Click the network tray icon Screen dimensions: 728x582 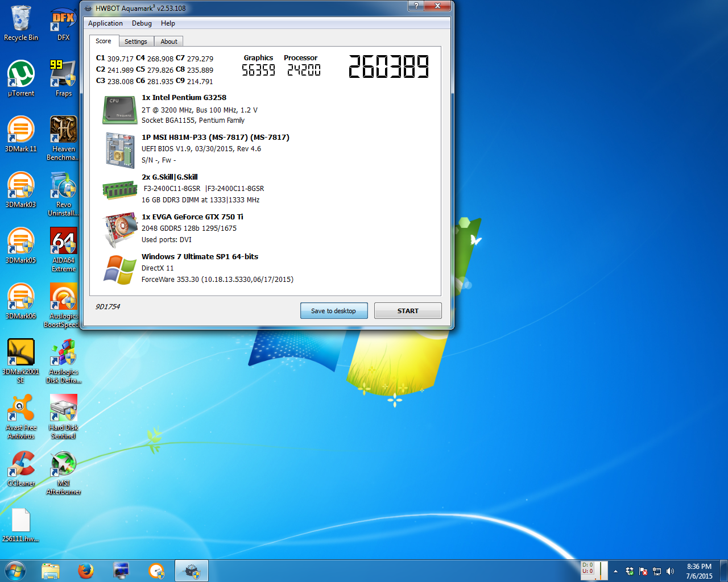[657, 571]
